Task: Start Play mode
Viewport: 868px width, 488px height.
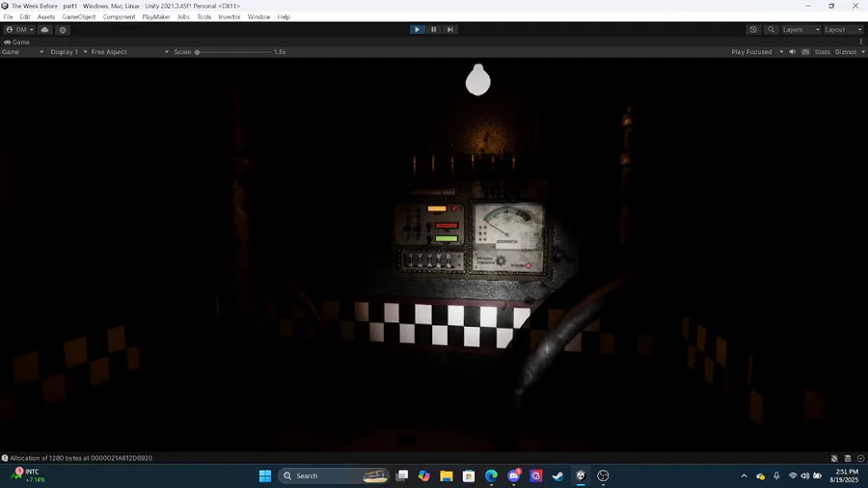Action: [x=417, y=29]
